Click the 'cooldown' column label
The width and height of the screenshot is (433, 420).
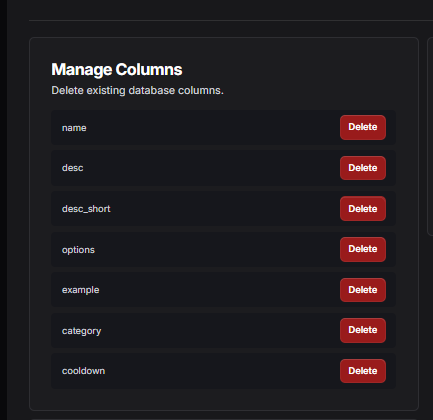point(83,371)
